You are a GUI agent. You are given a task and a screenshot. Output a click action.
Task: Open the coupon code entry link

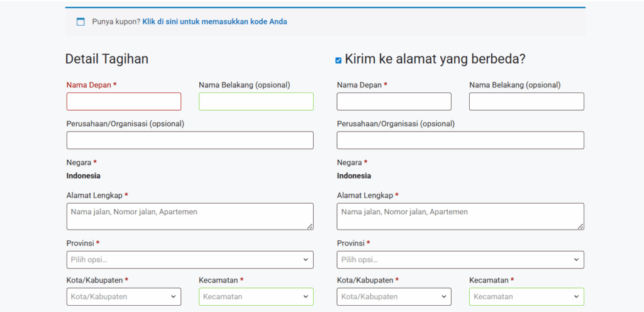pos(215,22)
